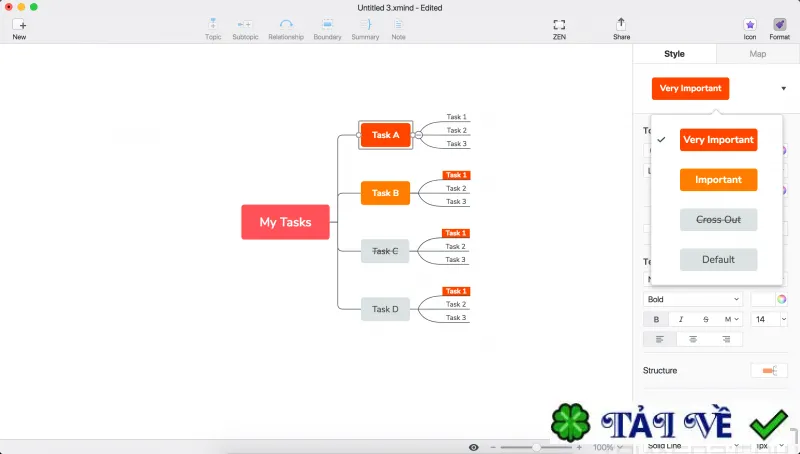The width and height of the screenshot is (800, 454).
Task: Select Task 3 under Task C
Action: coord(456,260)
